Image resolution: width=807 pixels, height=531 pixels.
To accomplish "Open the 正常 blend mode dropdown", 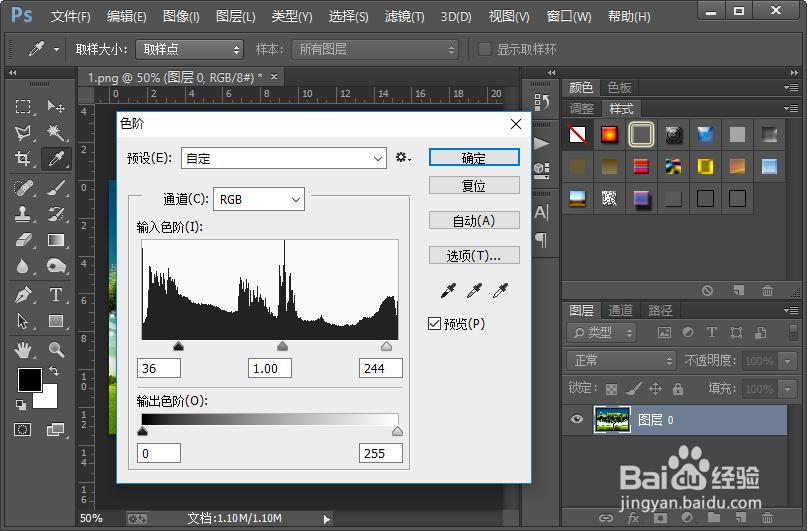I will click(x=621, y=361).
